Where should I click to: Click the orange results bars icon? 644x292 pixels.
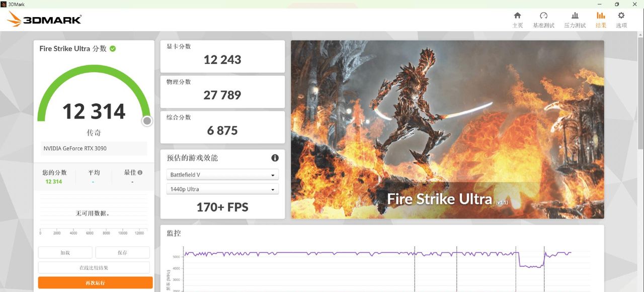pyautogui.click(x=601, y=16)
